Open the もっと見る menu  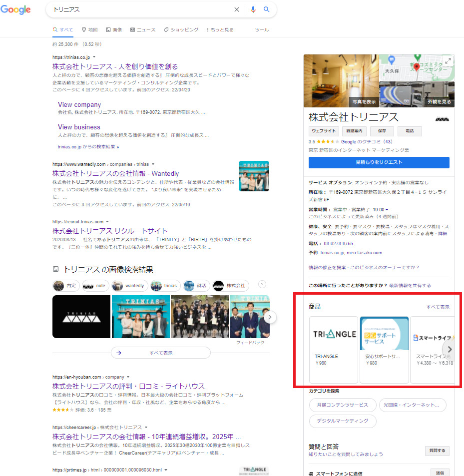click(x=220, y=30)
